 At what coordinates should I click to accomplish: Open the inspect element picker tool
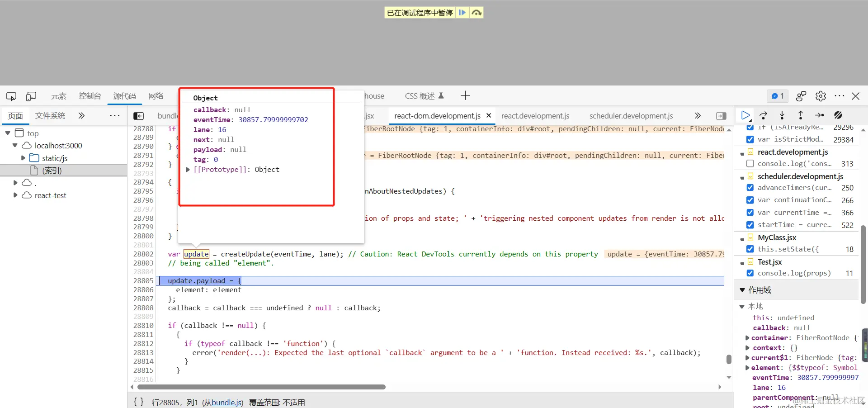coord(11,96)
